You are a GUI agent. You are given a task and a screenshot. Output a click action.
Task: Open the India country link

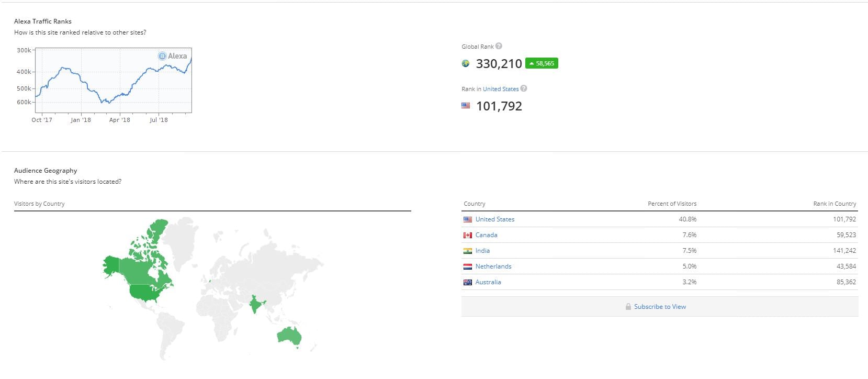(482, 251)
